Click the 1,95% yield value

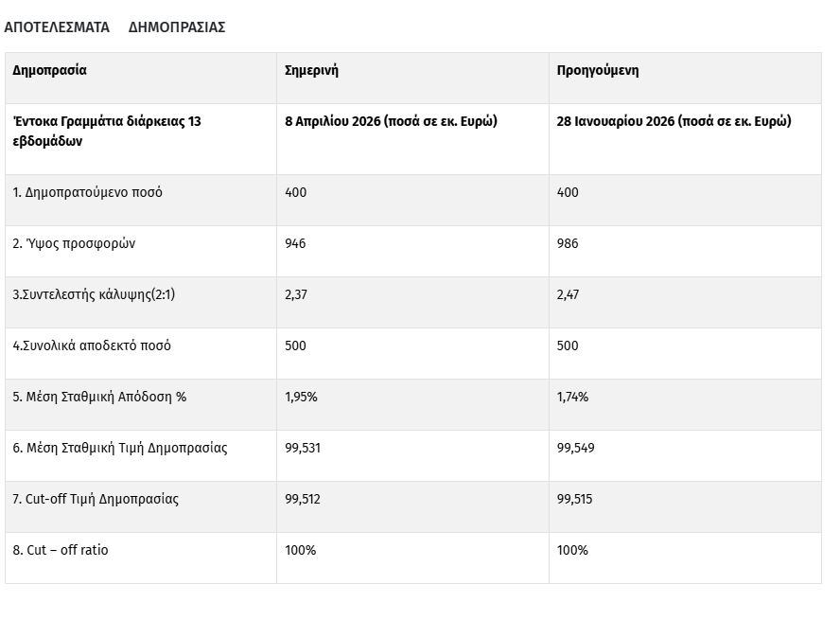point(301,398)
